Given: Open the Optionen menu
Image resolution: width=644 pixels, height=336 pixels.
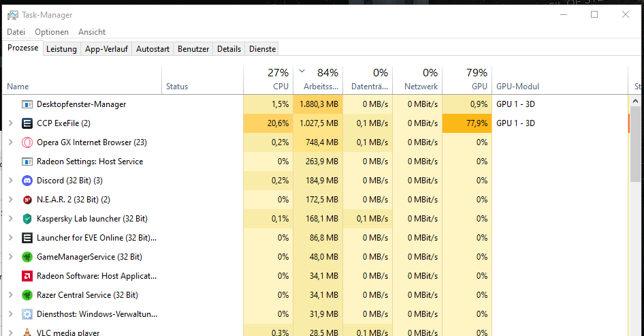Looking at the screenshot, I should [x=52, y=32].
